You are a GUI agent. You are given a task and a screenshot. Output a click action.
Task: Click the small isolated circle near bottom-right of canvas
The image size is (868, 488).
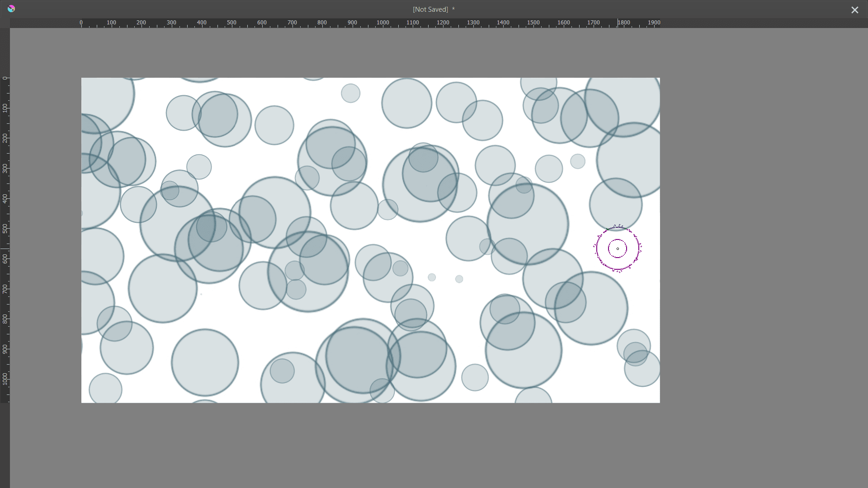coord(475,377)
